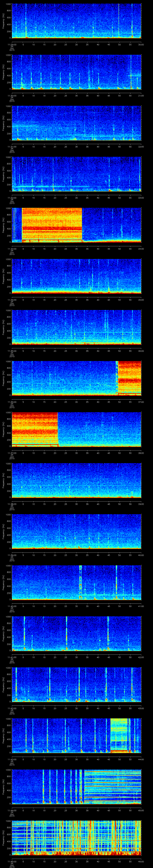Viewport: 153px width, 868px height.
Task: Select the spectrogram panel starting at 11:34:00
Action: pyautogui.click(x=76, y=276)
